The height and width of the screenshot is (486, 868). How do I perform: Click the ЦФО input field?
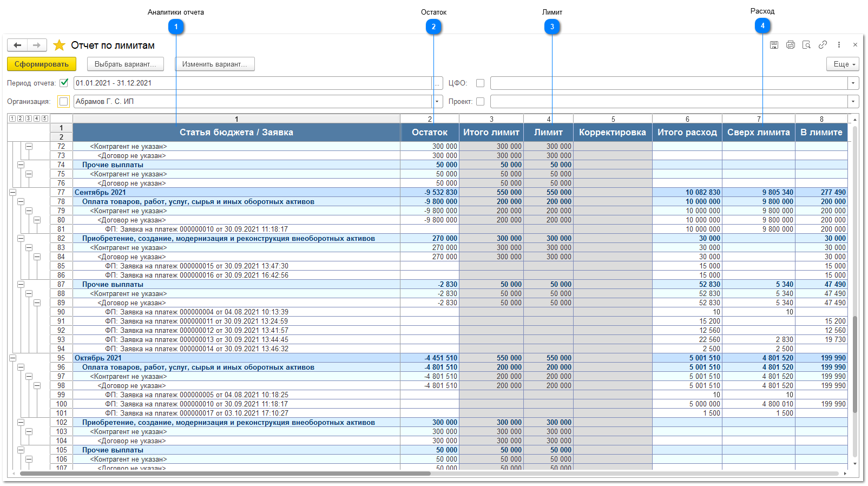point(669,83)
